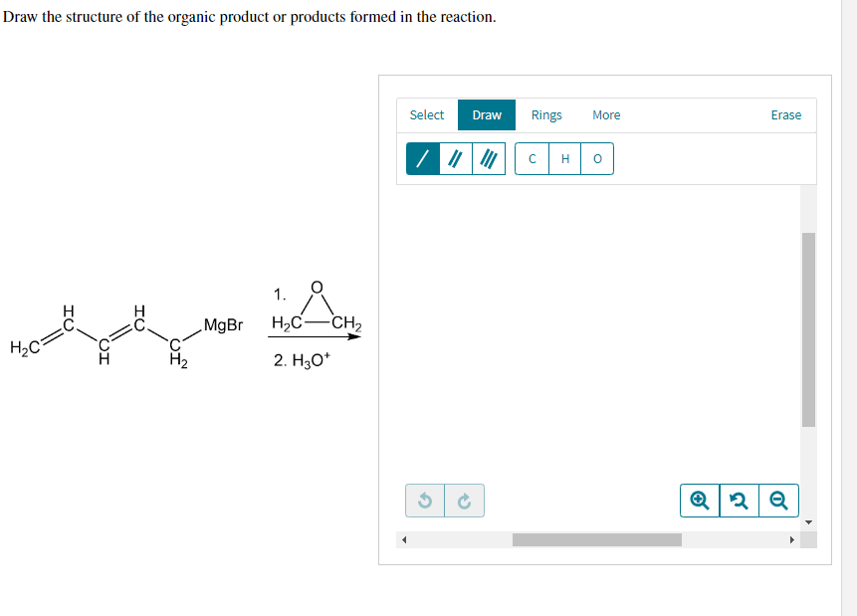857x616 pixels.
Task: Activate the Carbon atom tool
Action: click(532, 158)
